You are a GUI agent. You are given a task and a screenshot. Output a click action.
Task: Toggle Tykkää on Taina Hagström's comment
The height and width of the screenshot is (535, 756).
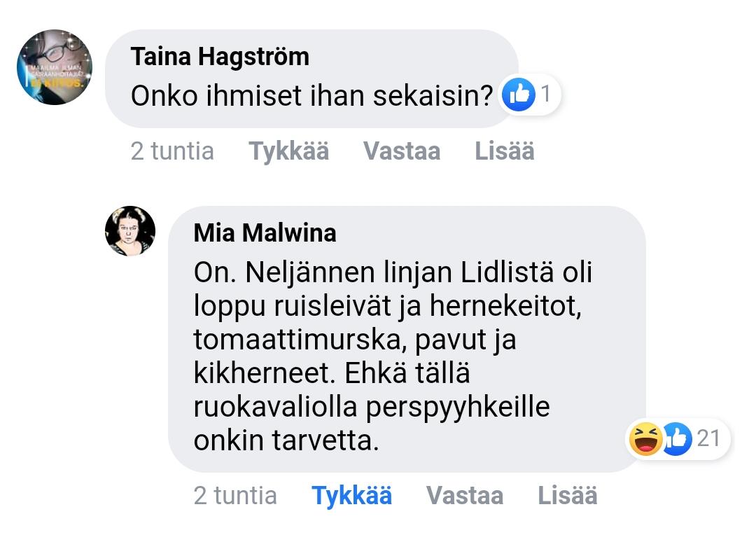click(288, 151)
